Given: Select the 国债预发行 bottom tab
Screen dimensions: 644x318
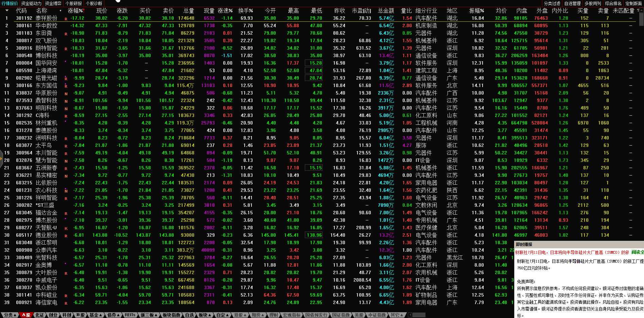Looking at the screenshot, I should (316, 315).
